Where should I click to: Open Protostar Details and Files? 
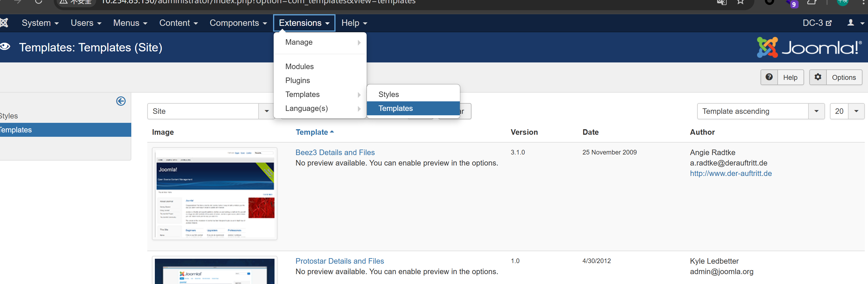click(339, 261)
